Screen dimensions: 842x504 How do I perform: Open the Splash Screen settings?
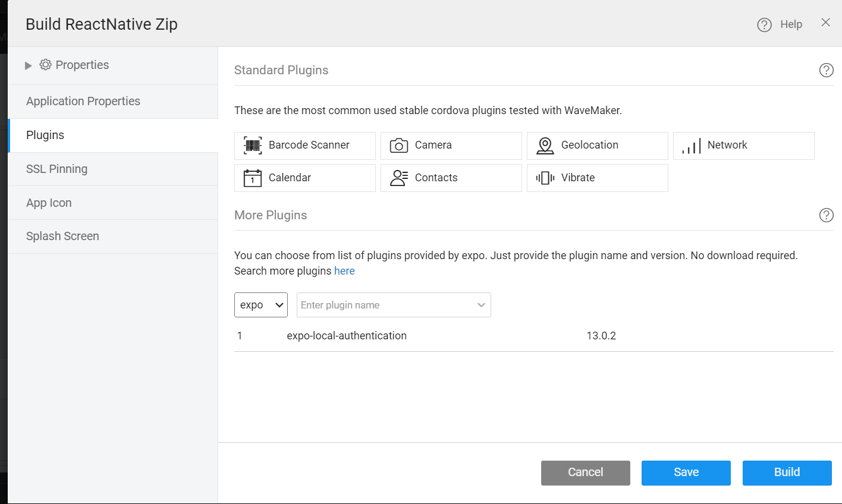(62, 236)
